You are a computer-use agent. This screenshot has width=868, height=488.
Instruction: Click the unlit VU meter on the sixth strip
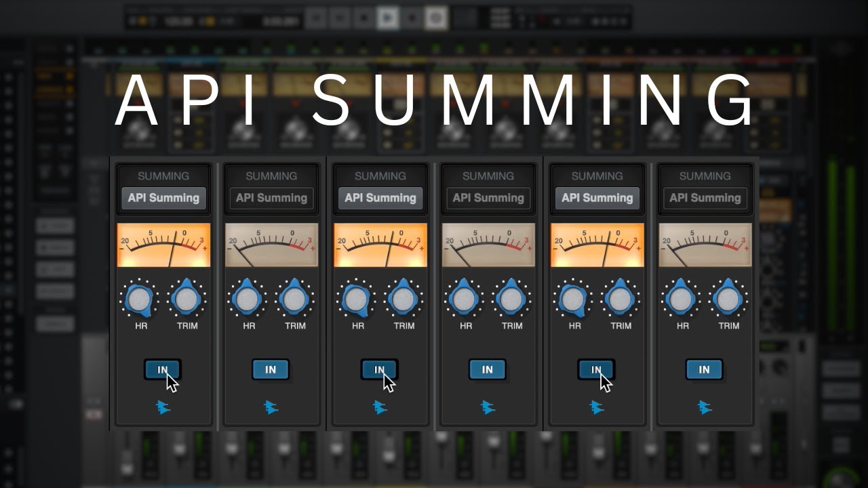pyautogui.click(x=705, y=245)
